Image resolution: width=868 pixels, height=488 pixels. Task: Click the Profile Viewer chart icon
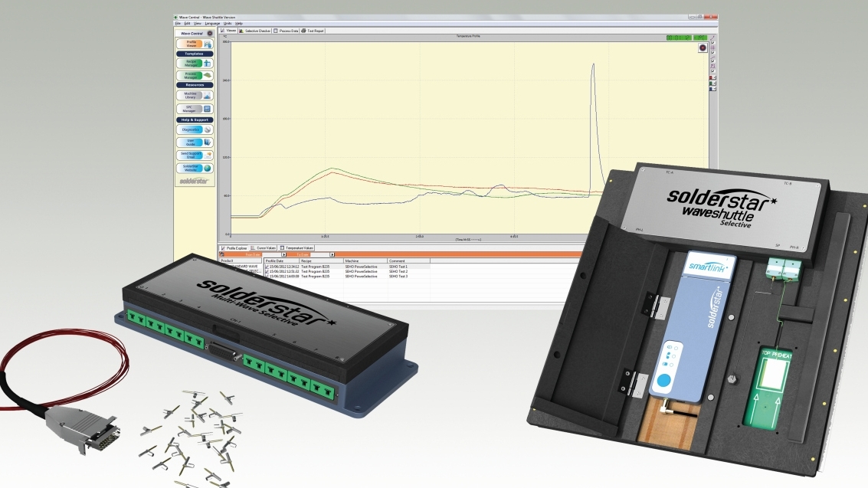(207, 44)
